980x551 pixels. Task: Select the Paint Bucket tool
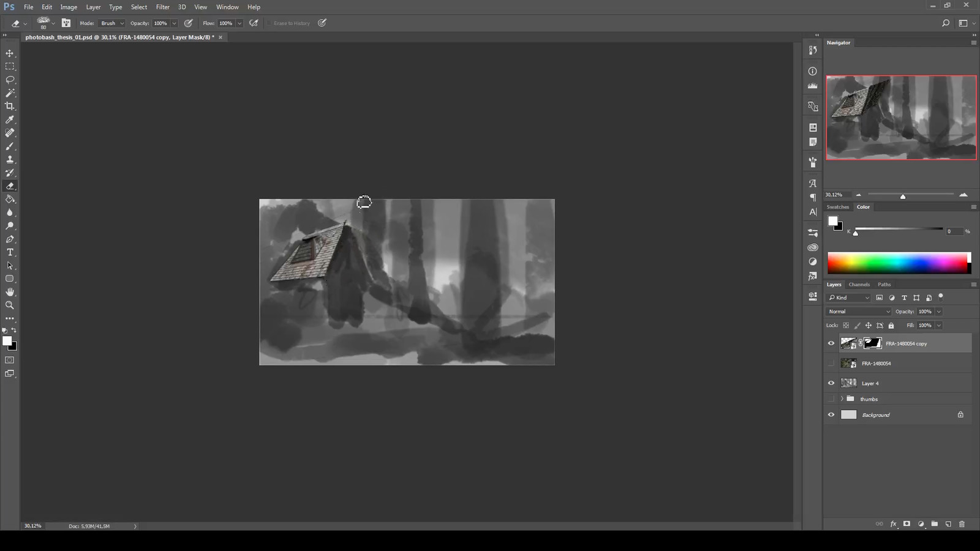10,199
